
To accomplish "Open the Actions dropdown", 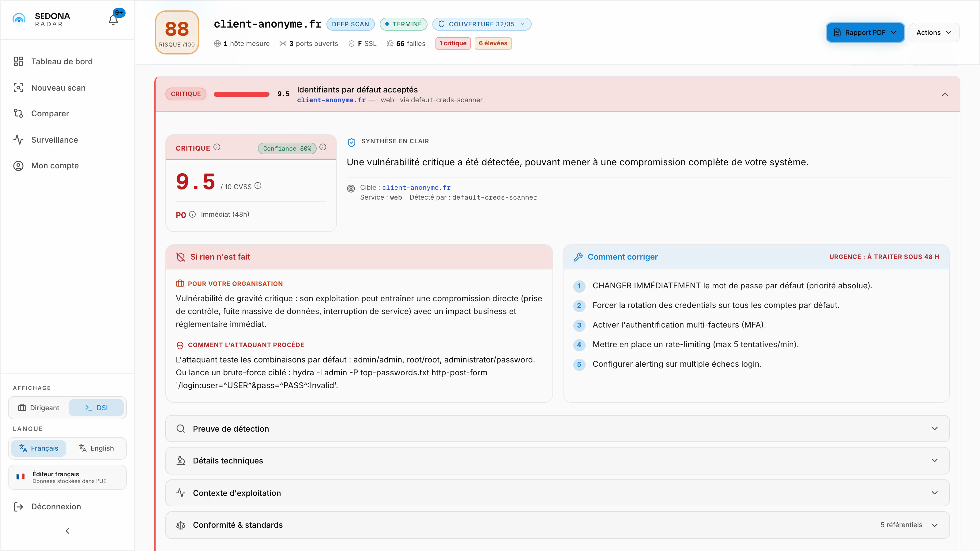I will point(934,32).
